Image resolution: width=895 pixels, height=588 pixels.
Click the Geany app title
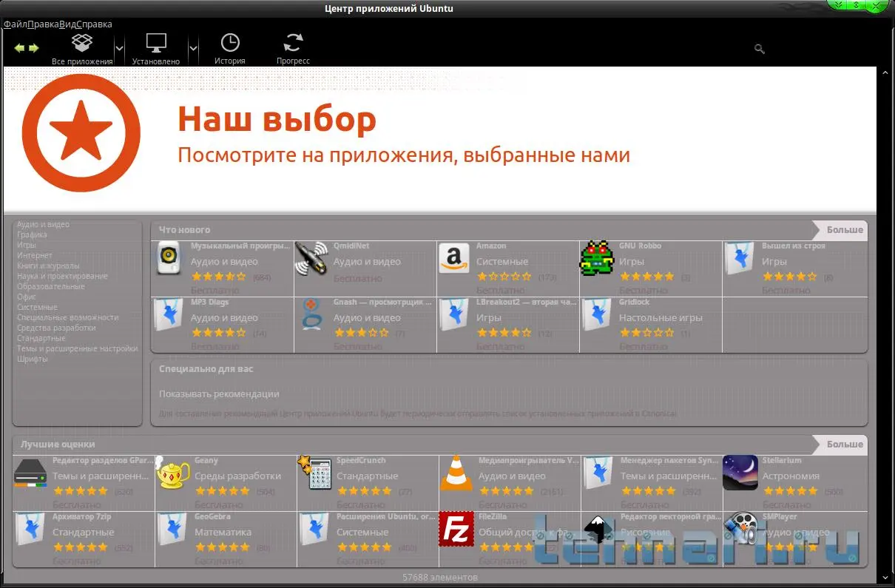(206, 460)
